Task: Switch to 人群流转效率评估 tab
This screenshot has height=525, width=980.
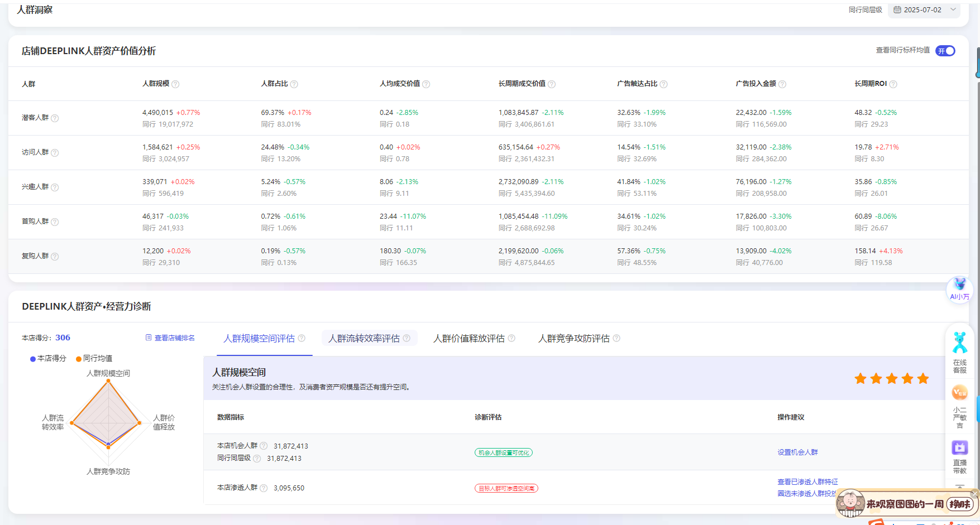Action: pos(364,338)
